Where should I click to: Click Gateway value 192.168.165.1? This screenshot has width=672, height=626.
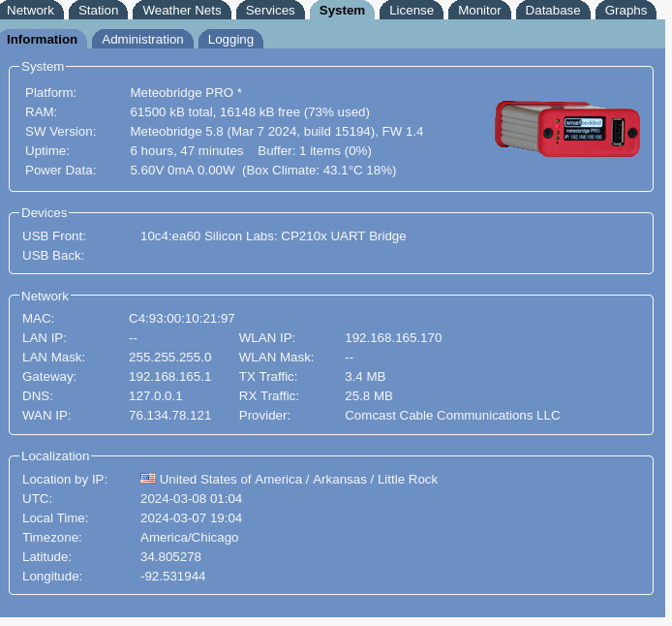169,376
